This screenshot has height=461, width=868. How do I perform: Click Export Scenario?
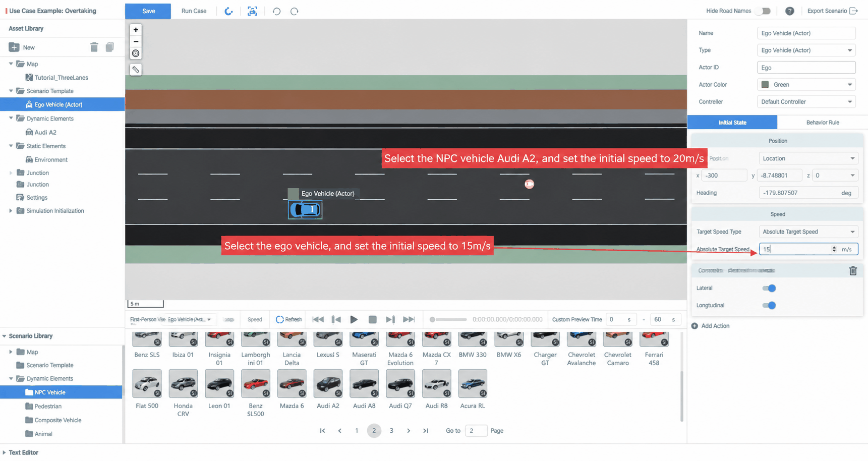tap(832, 11)
